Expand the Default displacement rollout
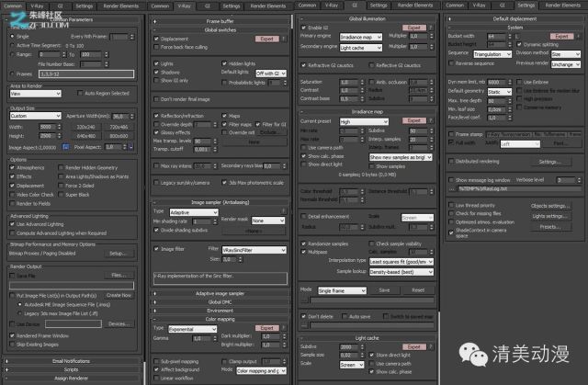Screen dimensions: 588x385 pyautogui.click(x=514, y=18)
